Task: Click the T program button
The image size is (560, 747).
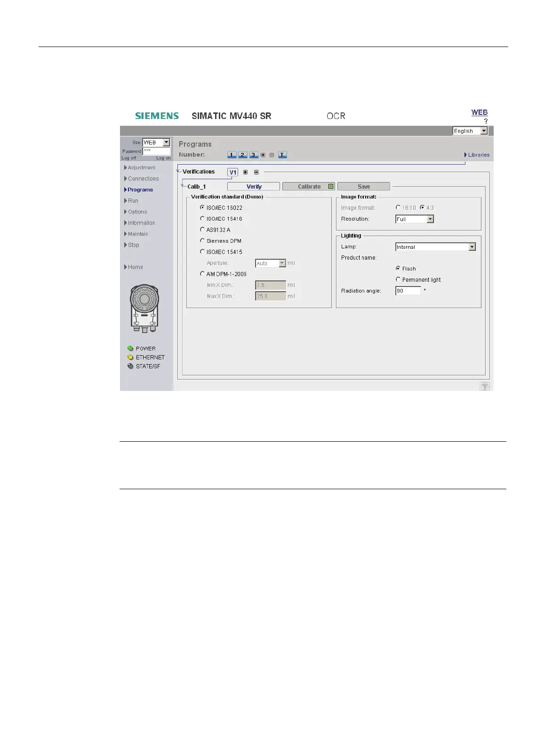Action: coord(282,155)
